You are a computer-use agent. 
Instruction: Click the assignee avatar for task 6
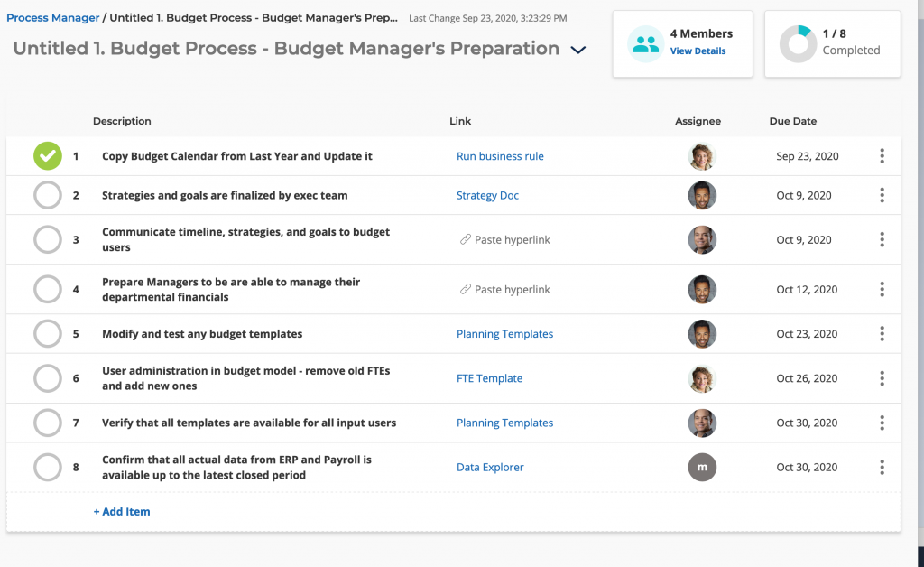(702, 379)
